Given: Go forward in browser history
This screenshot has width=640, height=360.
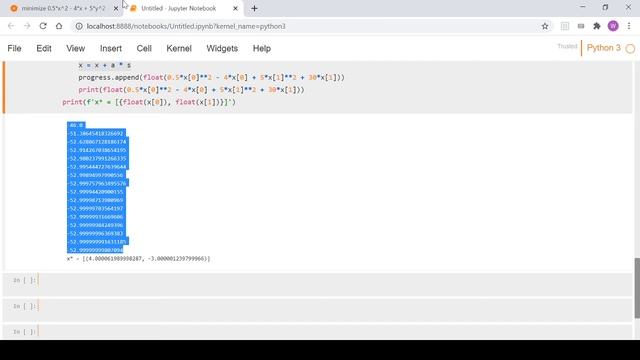Looking at the screenshot, I should point(27,26).
